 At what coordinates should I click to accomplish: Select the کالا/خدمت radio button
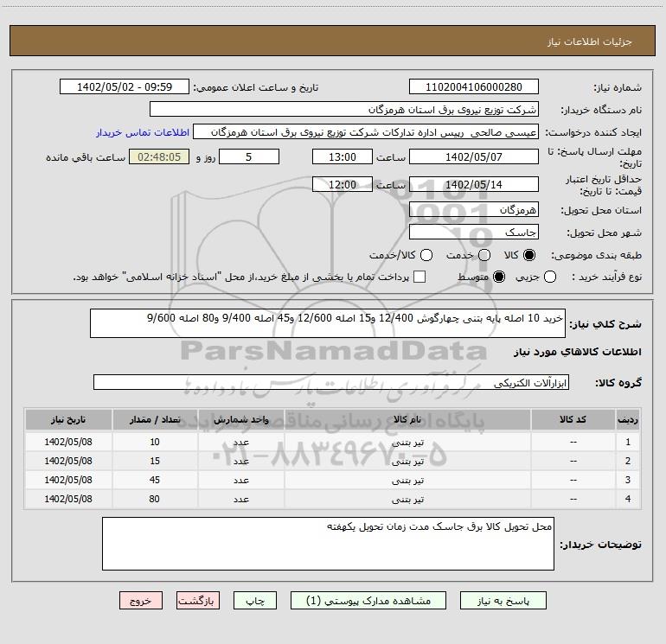426,255
